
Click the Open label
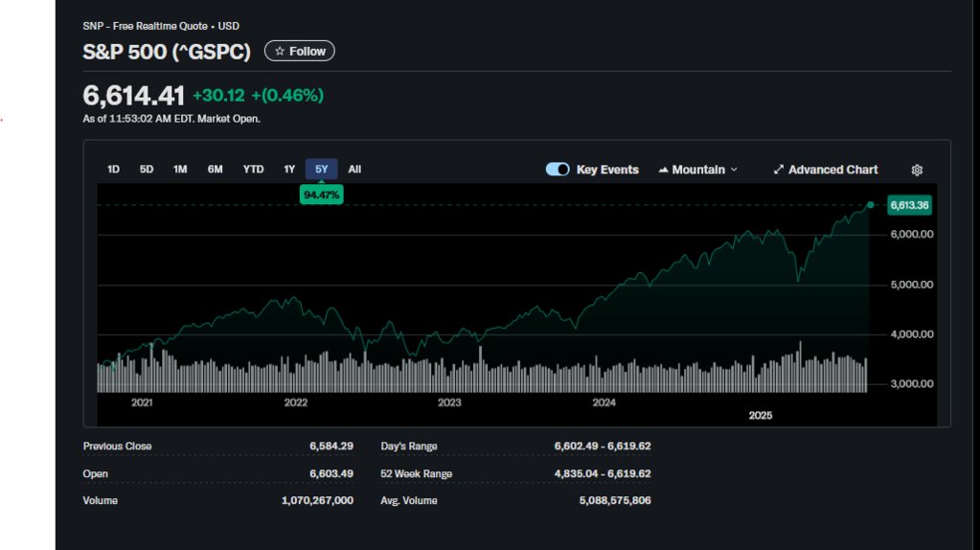click(x=95, y=473)
